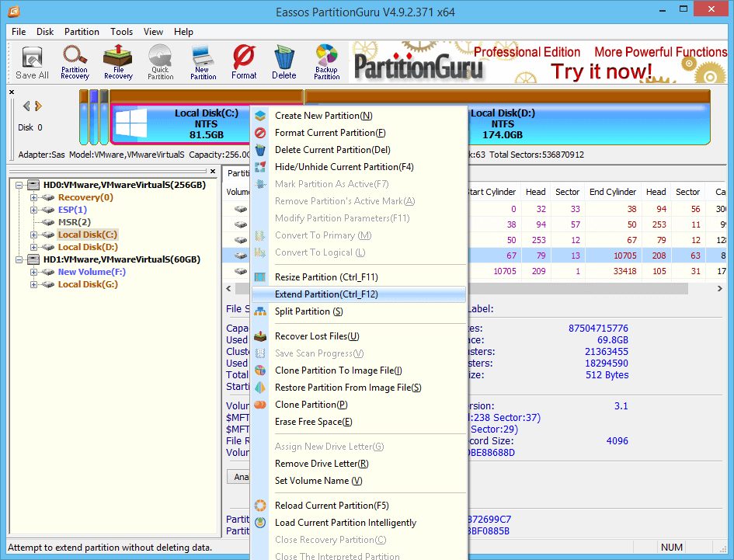
Task: Select MSR(2) partition in tree
Action: (x=75, y=222)
